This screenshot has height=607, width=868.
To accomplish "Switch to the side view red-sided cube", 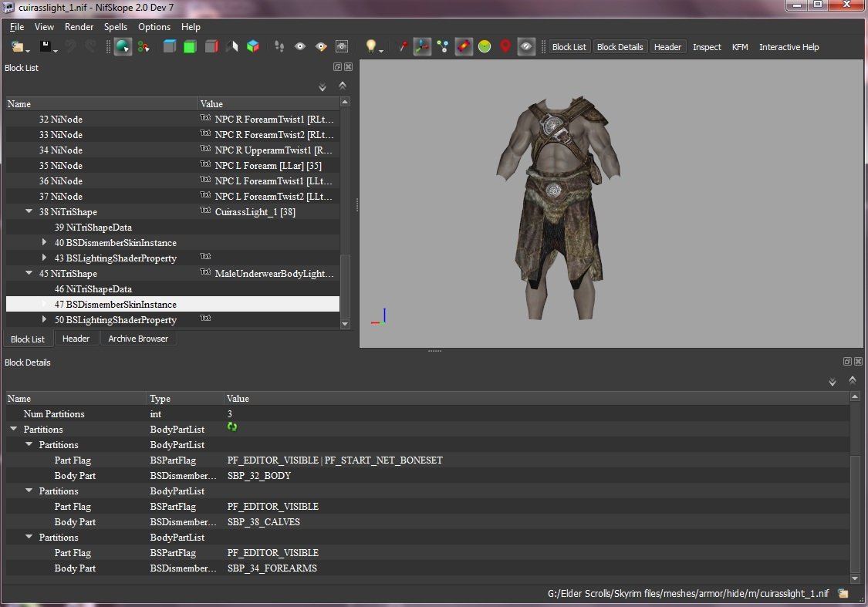I will click(211, 46).
